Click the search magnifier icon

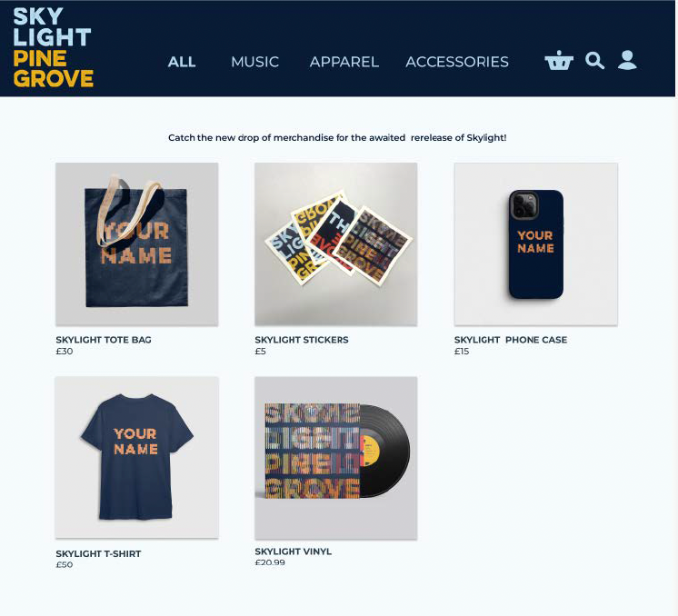(594, 61)
